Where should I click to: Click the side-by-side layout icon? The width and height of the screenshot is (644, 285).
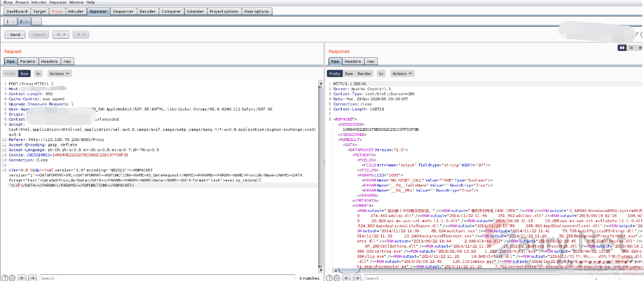pyautogui.click(x=623, y=48)
